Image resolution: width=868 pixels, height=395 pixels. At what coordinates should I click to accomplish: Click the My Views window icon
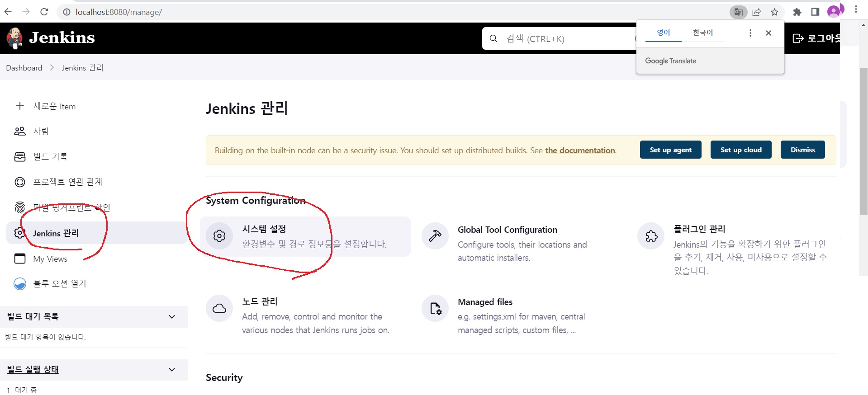pyautogui.click(x=20, y=259)
